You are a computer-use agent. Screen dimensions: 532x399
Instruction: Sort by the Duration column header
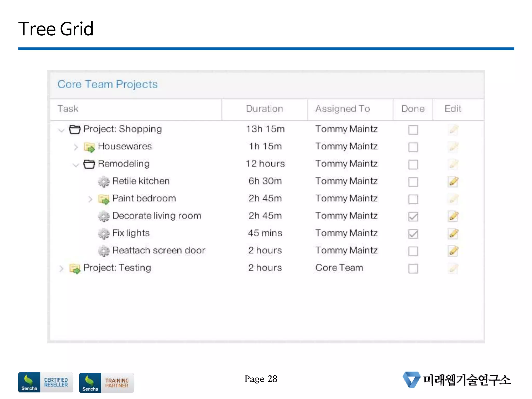click(x=264, y=109)
